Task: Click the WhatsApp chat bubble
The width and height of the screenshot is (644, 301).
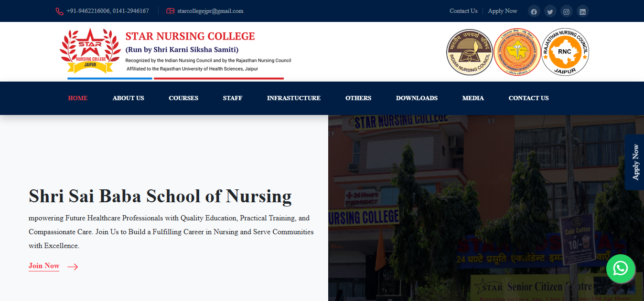Action: (621, 269)
